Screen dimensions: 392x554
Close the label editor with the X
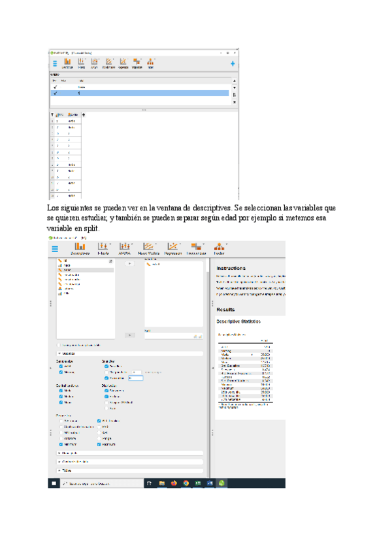235,102
